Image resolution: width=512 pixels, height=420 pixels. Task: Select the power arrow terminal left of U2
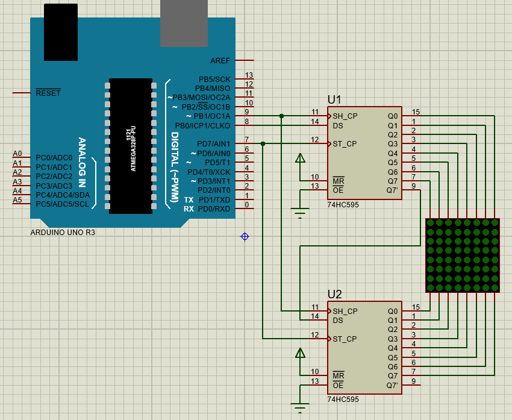(x=299, y=354)
